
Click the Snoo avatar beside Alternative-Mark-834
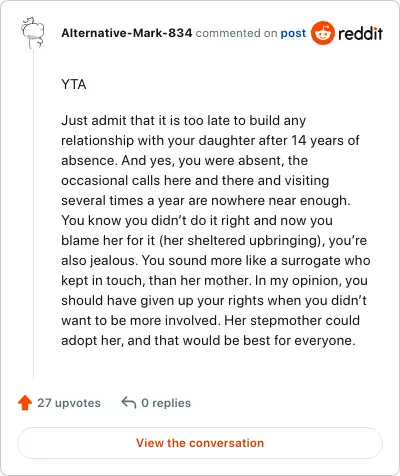pyautogui.click(x=32, y=33)
